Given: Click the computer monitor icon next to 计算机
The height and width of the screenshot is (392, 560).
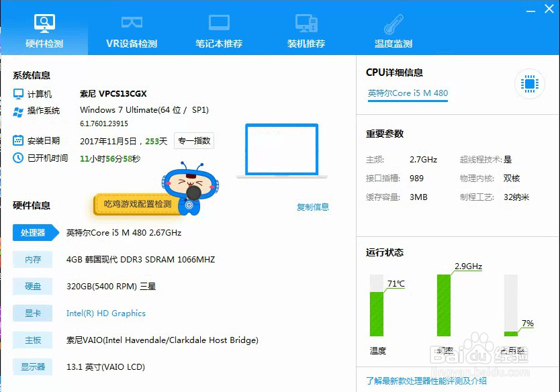Looking at the screenshot, I should (18, 94).
